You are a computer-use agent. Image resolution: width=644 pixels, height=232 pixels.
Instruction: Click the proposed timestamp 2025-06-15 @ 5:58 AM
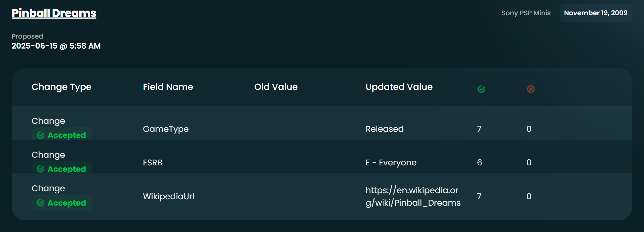click(x=56, y=46)
